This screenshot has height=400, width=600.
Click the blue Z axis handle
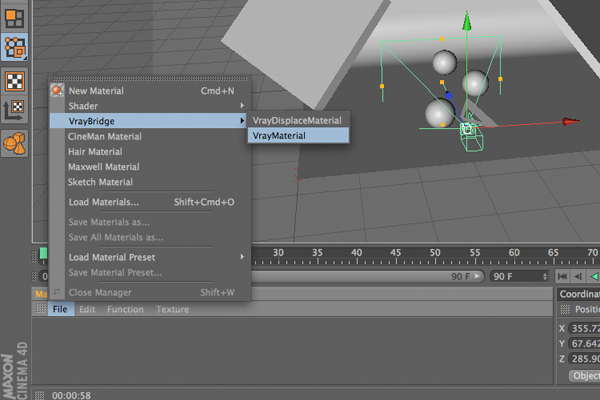click(449, 95)
